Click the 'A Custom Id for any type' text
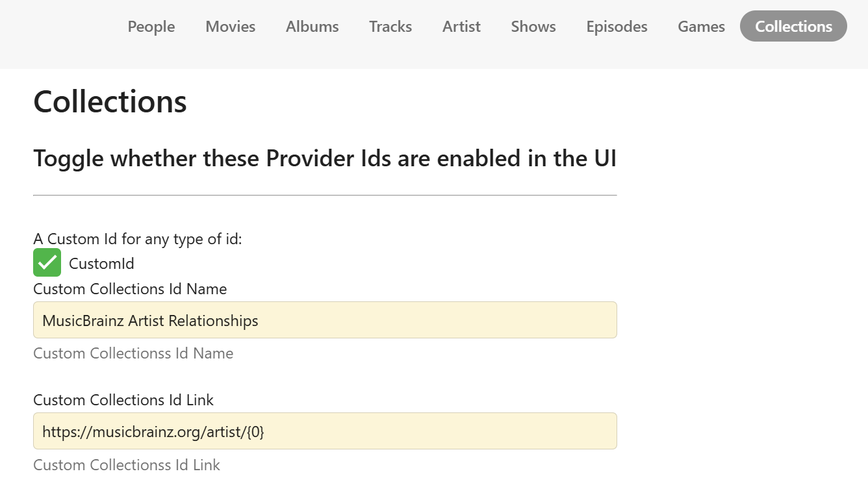The height and width of the screenshot is (478, 868). 138,239
